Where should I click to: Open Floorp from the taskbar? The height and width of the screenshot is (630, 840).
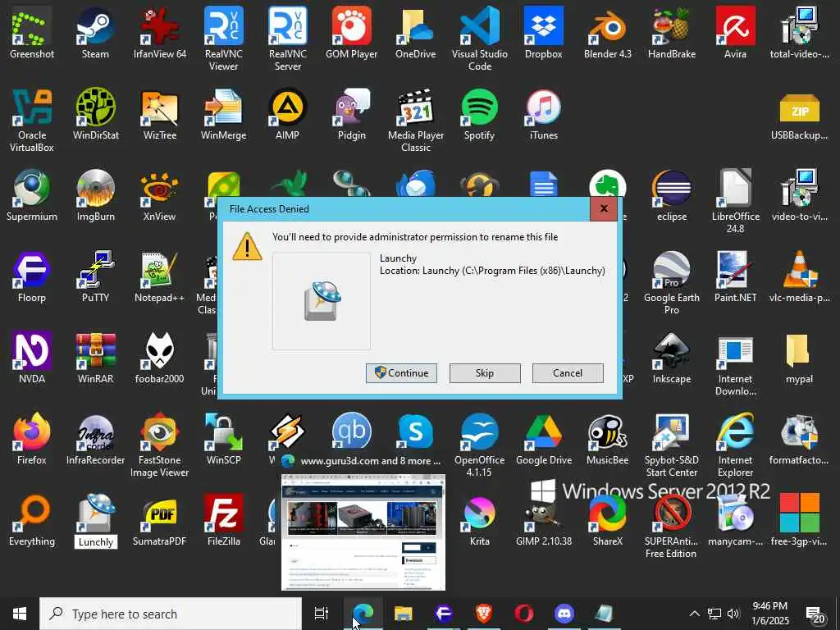pyautogui.click(x=443, y=614)
